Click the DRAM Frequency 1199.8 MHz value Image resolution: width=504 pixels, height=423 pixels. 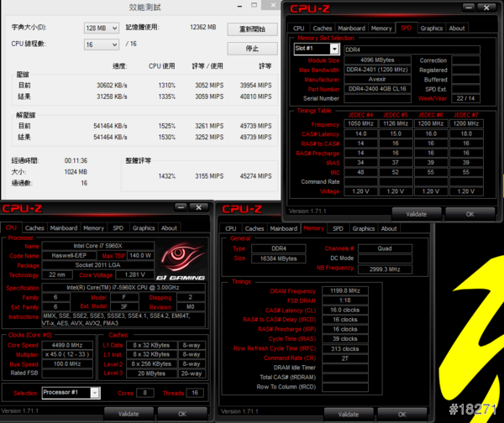(x=345, y=290)
